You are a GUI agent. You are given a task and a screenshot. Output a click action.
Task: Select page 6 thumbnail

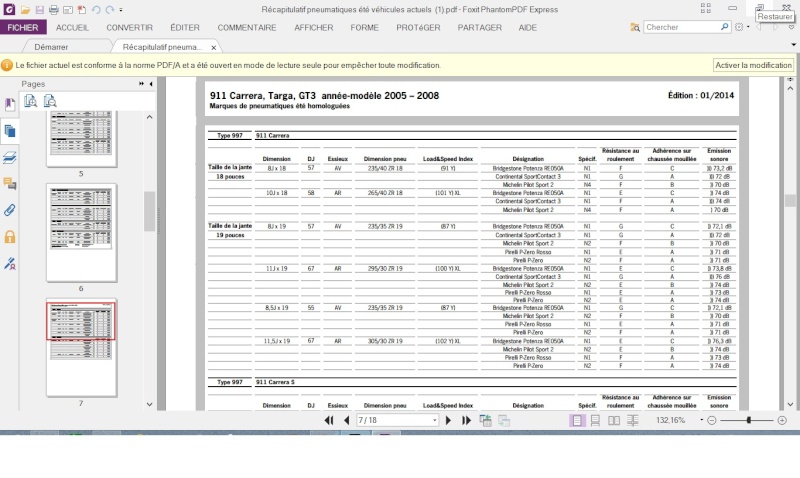tap(82, 233)
